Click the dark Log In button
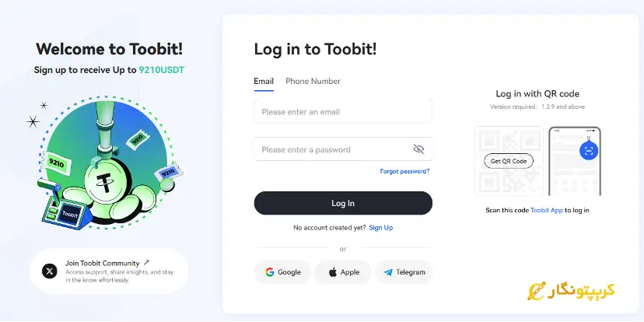The image size is (644, 322). click(343, 203)
